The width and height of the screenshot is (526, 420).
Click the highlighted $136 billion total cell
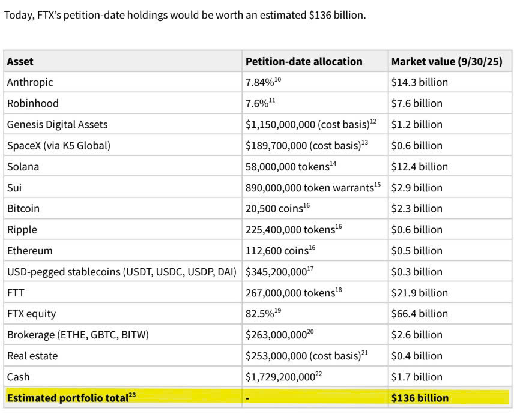[x=420, y=398]
